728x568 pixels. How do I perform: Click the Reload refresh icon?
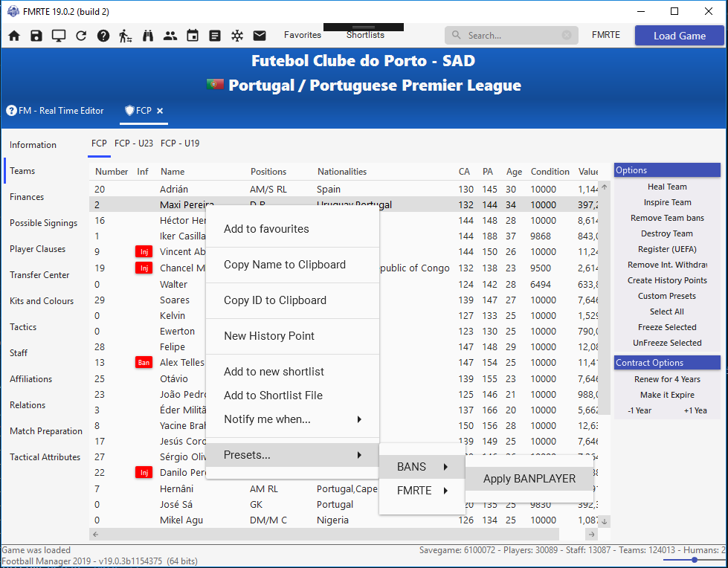coord(81,36)
